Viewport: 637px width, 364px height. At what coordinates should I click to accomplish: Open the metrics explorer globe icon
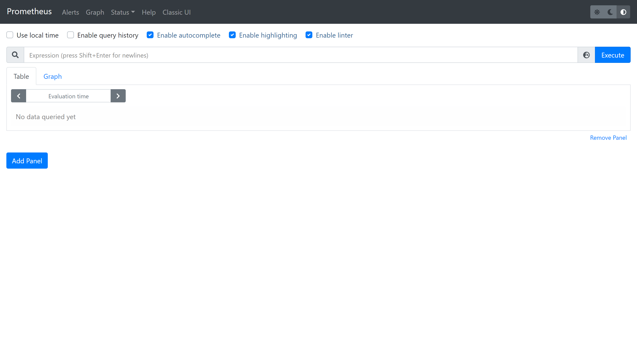click(586, 55)
